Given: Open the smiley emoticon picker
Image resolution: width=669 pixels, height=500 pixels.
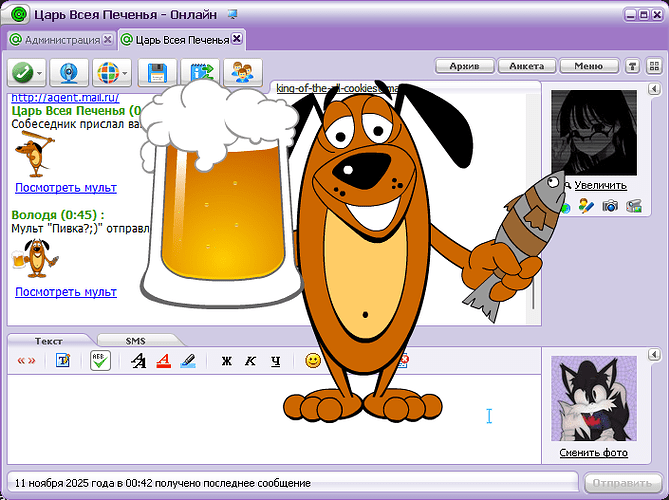Looking at the screenshot, I should (313, 361).
